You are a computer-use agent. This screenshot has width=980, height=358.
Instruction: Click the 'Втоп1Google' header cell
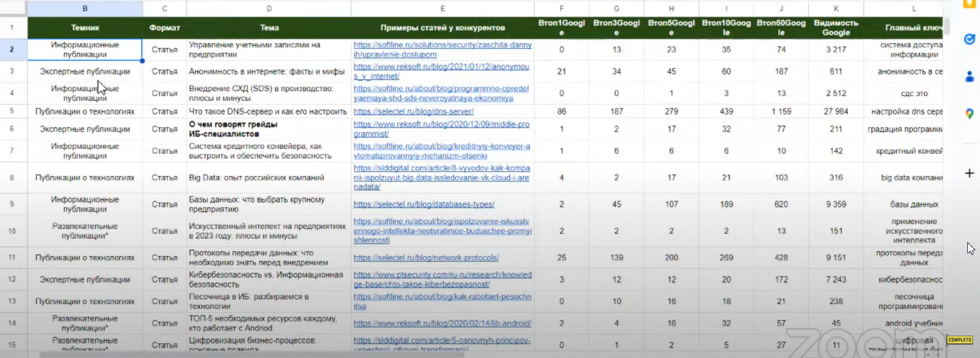coord(562,28)
